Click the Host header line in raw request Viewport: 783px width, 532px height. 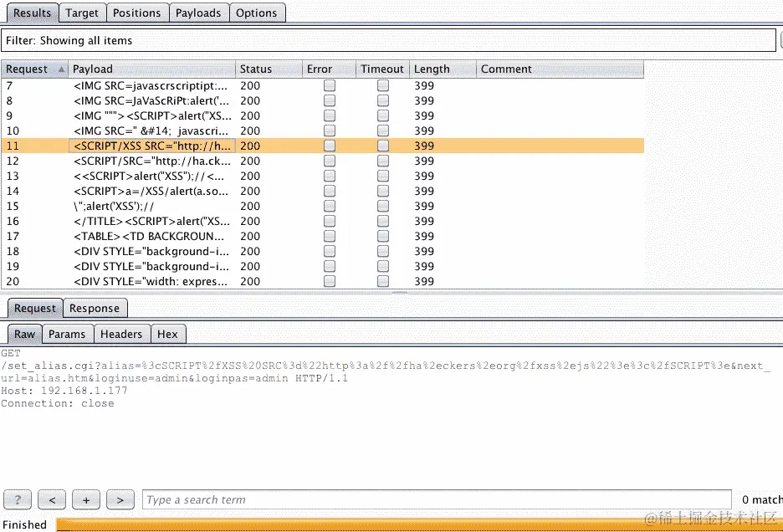[x=64, y=391]
